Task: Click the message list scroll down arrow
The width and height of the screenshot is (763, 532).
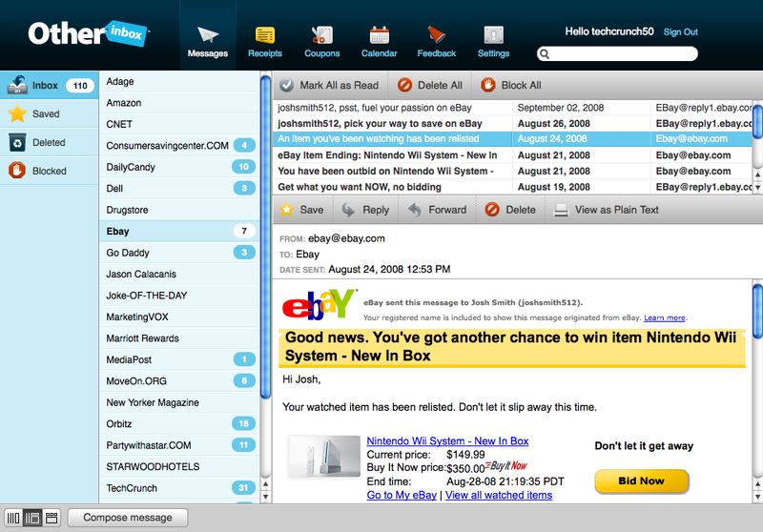Action: [x=757, y=187]
